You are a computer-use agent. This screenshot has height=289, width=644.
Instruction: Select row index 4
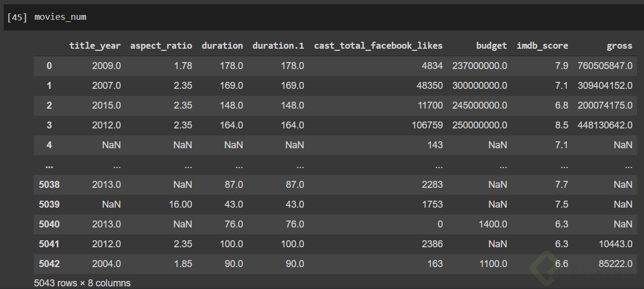coord(49,144)
